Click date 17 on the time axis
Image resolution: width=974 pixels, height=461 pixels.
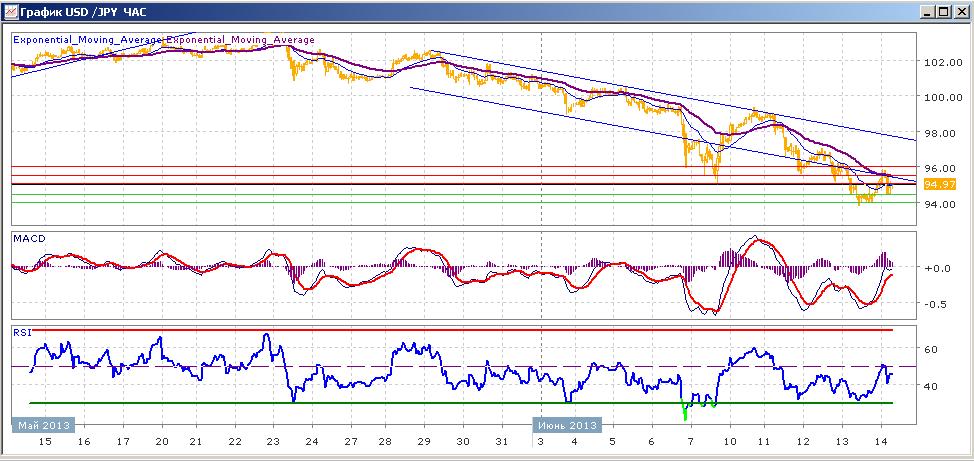point(123,442)
